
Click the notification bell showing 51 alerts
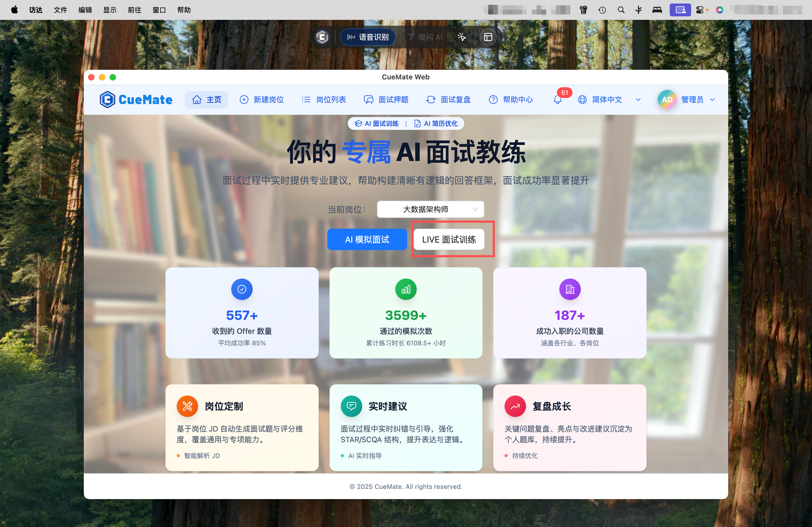tap(557, 100)
